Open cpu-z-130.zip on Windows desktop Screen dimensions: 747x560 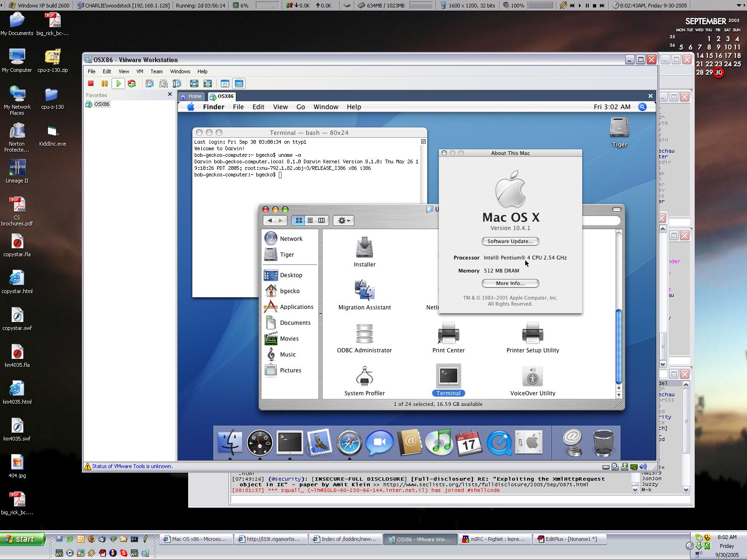coord(52,61)
